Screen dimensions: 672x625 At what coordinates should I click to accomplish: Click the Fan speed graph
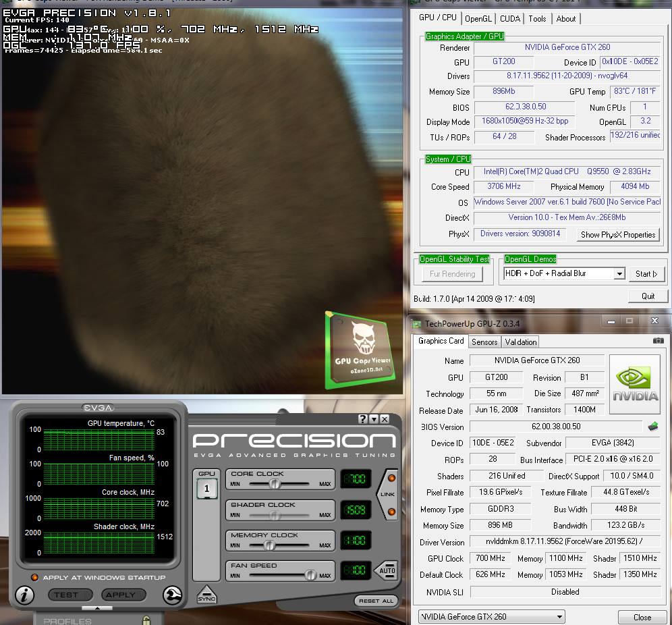click(99, 474)
